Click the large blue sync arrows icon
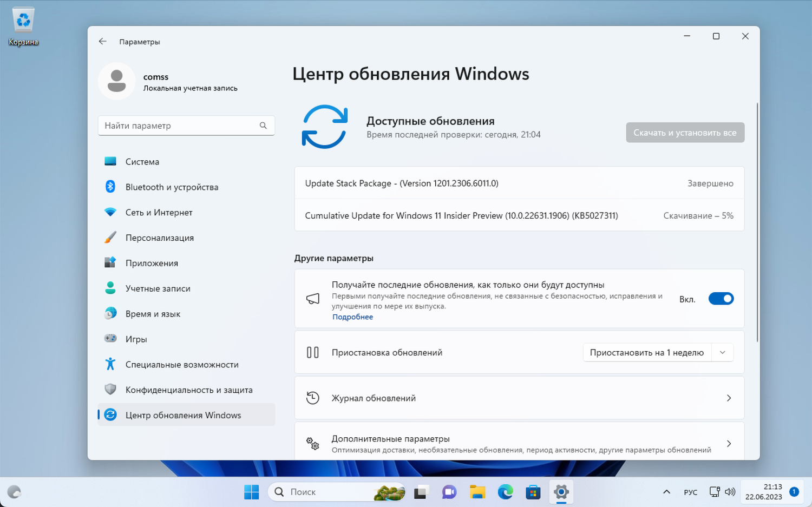 coord(325,127)
